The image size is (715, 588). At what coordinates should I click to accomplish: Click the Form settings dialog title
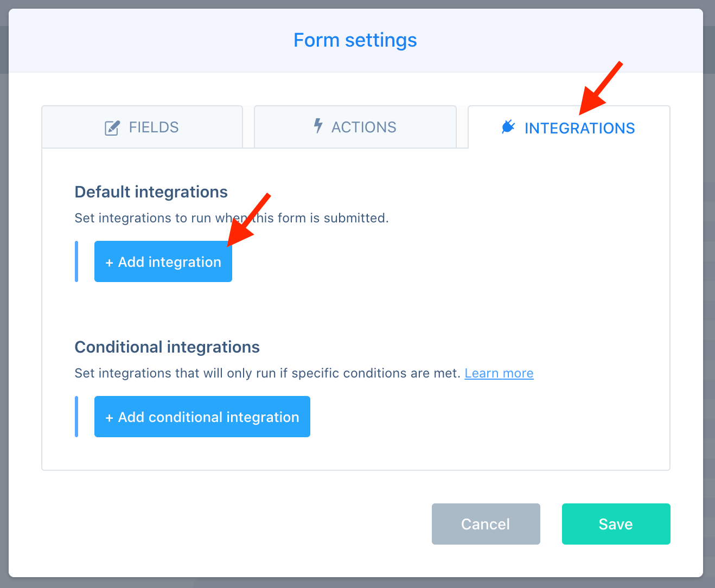pos(355,40)
